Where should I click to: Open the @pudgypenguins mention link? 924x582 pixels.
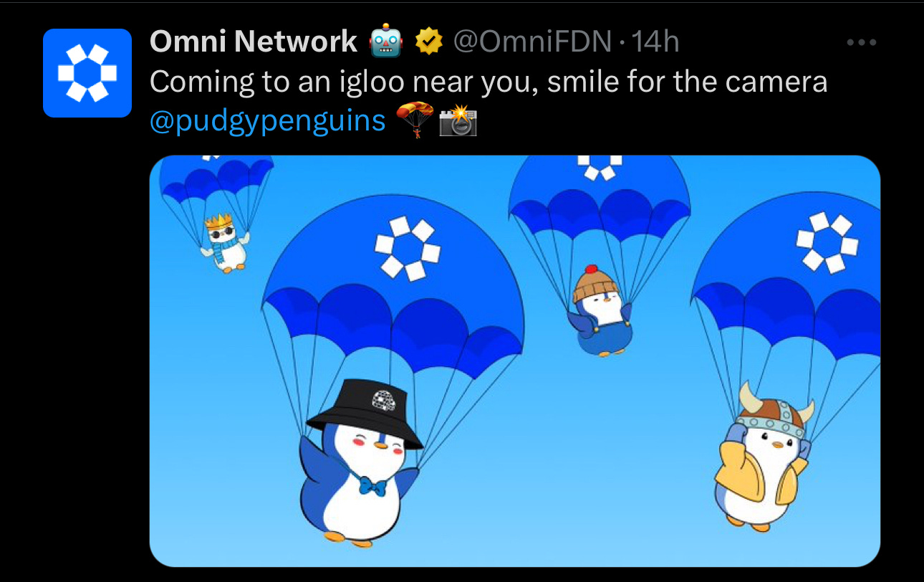pyautogui.click(x=268, y=121)
